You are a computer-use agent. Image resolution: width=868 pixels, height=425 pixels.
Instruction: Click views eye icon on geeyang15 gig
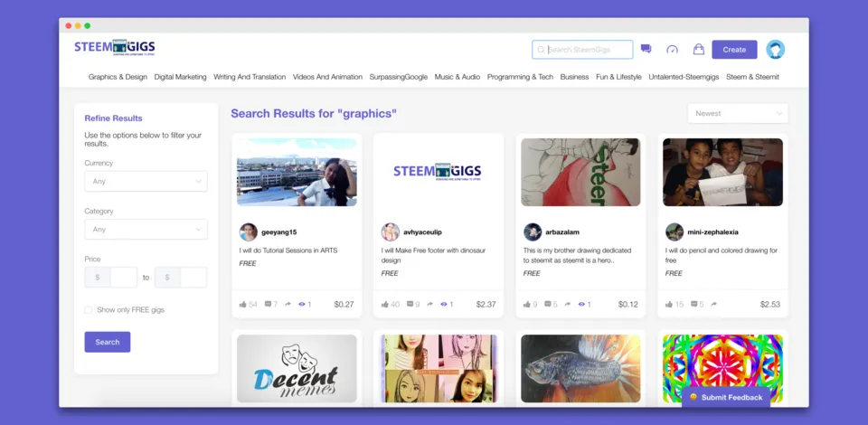coord(302,305)
